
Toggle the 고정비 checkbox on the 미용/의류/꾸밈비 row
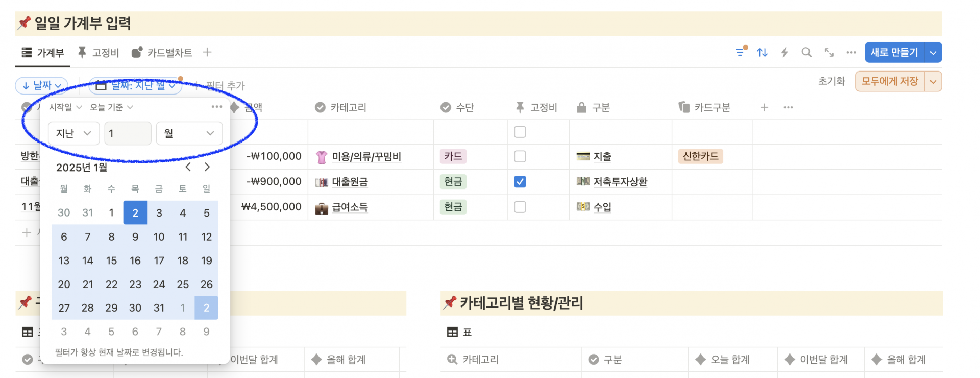[520, 156]
